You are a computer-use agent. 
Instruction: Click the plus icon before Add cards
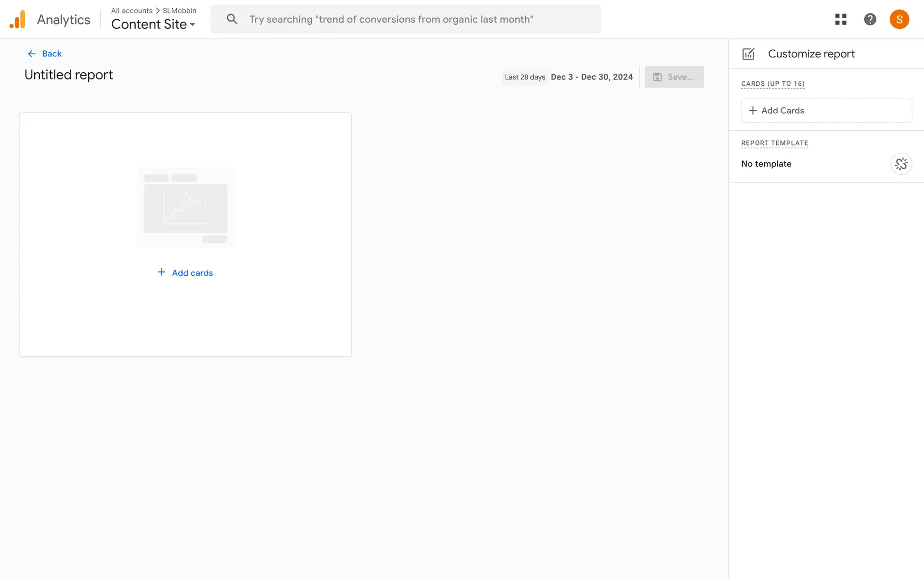162,272
